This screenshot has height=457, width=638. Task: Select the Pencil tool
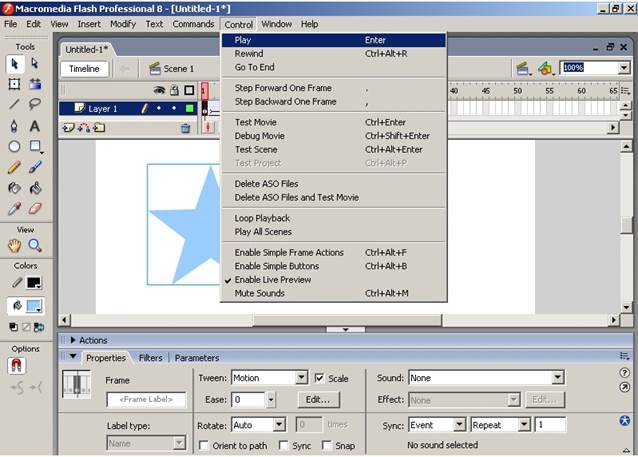pyautogui.click(x=15, y=167)
